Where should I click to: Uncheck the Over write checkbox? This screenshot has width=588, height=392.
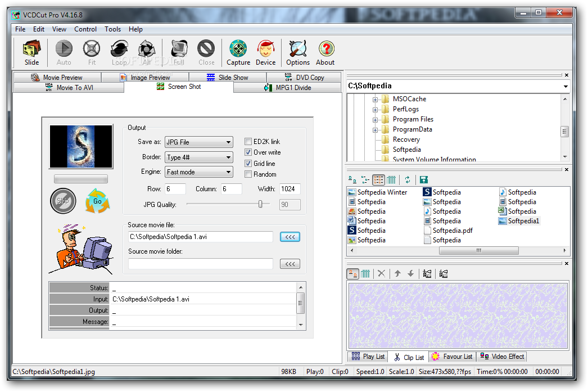[248, 152]
